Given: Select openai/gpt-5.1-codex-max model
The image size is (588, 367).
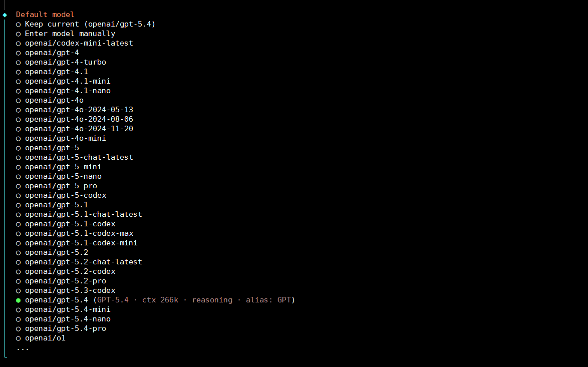Looking at the screenshot, I should coord(79,233).
